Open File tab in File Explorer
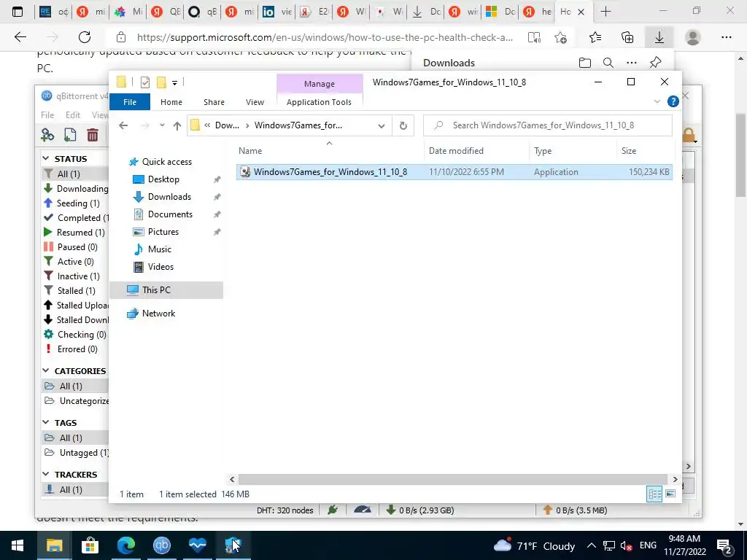Viewport: 747px width, 560px height. (x=130, y=102)
